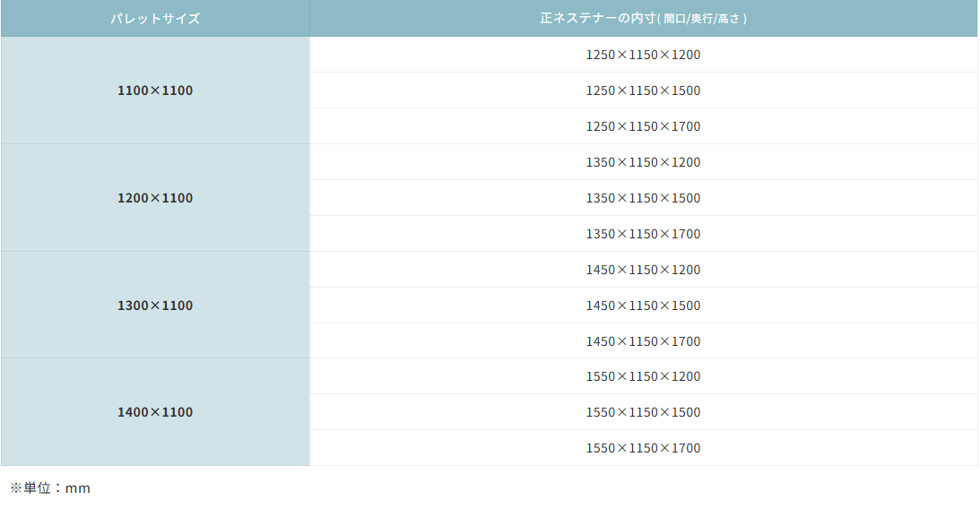This screenshot has width=980, height=526.
Task: Click the 1250×1150×1500 dimension row
Action: (643, 91)
